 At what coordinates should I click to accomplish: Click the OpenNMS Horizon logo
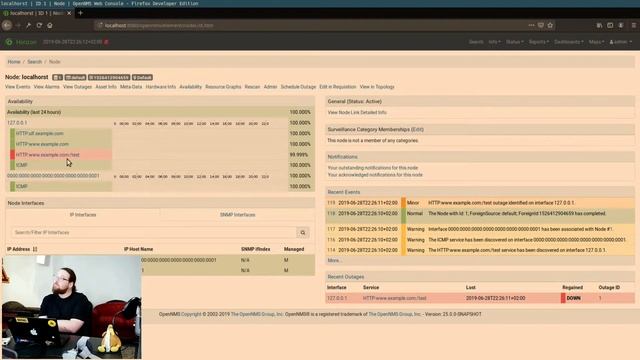pyautogui.click(x=21, y=42)
